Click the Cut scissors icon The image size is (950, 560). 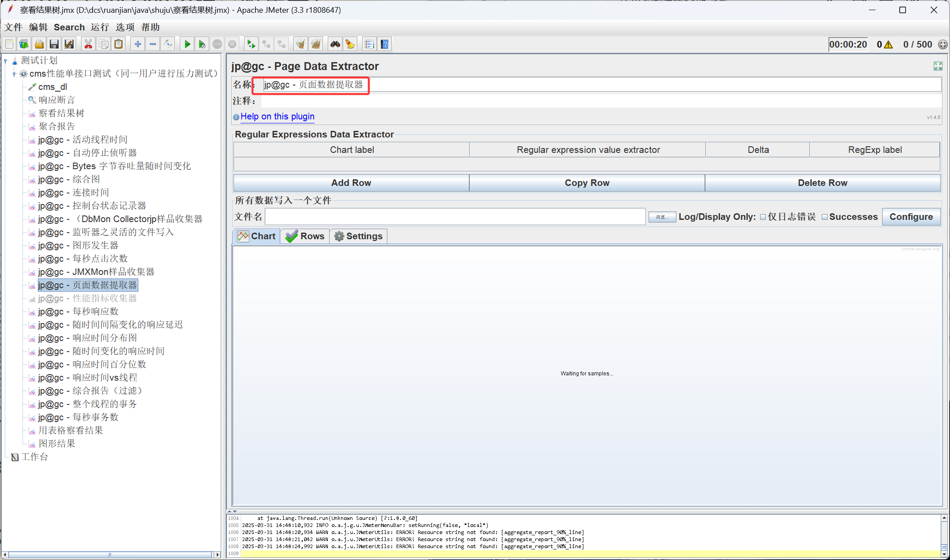88,44
